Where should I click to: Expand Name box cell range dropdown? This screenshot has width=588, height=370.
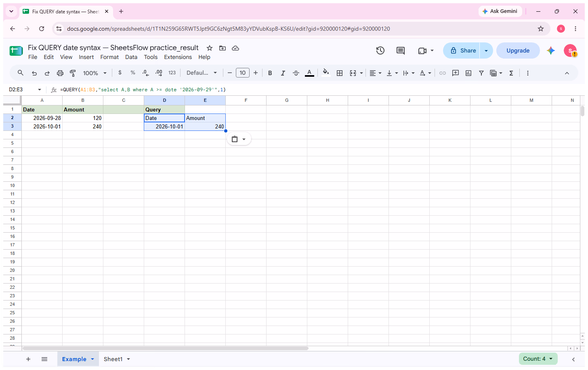(x=40, y=90)
